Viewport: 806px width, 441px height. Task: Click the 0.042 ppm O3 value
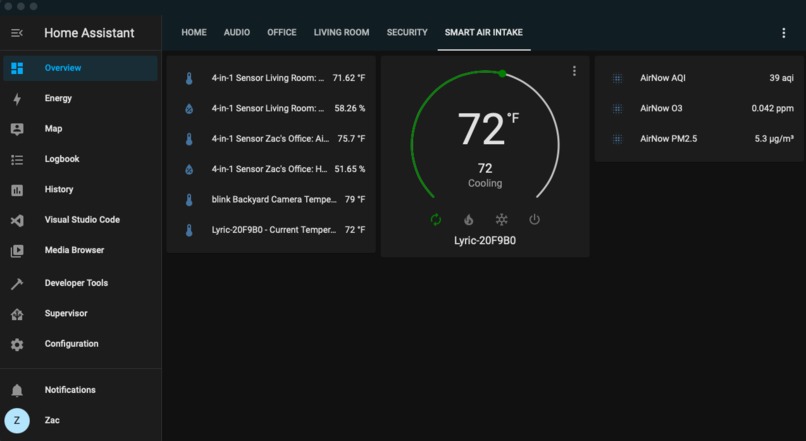772,108
